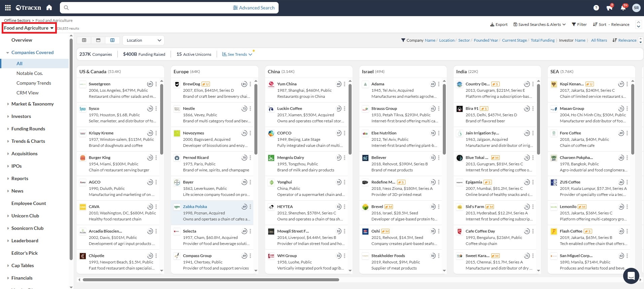The image size is (644, 289).
Task: Open the Location grouping dropdown
Action: click(144, 40)
